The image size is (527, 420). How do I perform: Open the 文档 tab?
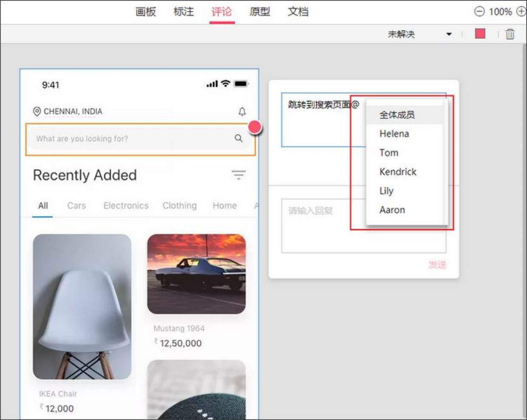[x=298, y=11]
